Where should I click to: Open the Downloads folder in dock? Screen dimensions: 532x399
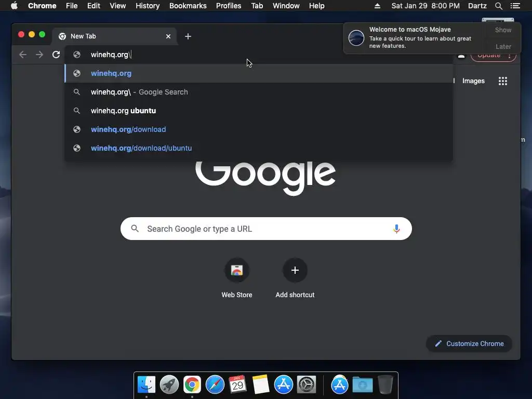click(x=362, y=385)
